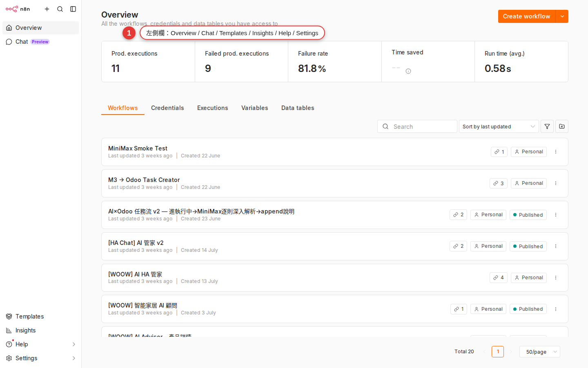The height and width of the screenshot is (368, 588).
Task: Switch to the Data tables tab
Action: (298, 108)
